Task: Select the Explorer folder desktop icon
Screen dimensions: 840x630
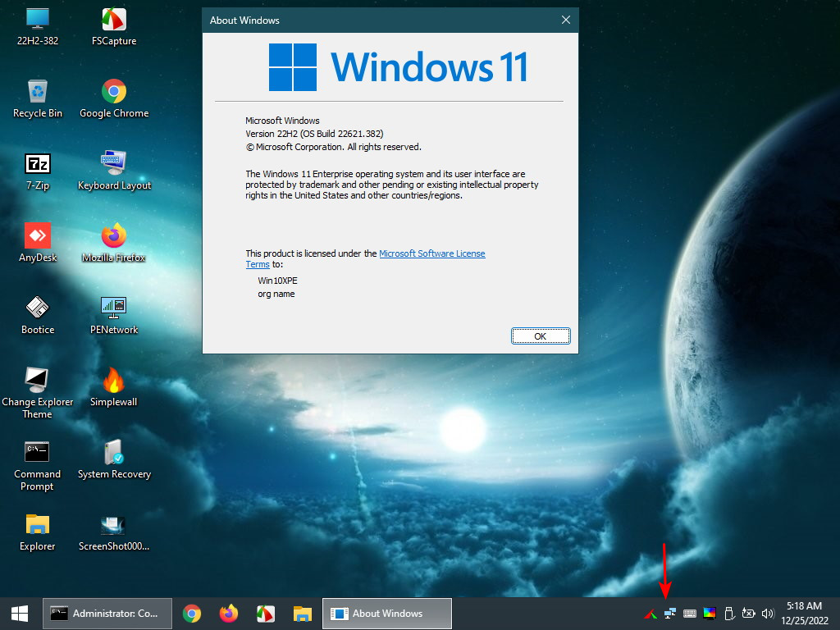Action: (38, 532)
